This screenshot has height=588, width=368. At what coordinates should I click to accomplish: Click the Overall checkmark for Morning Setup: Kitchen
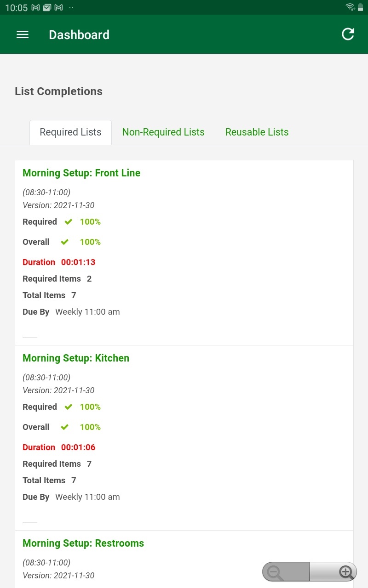click(64, 427)
